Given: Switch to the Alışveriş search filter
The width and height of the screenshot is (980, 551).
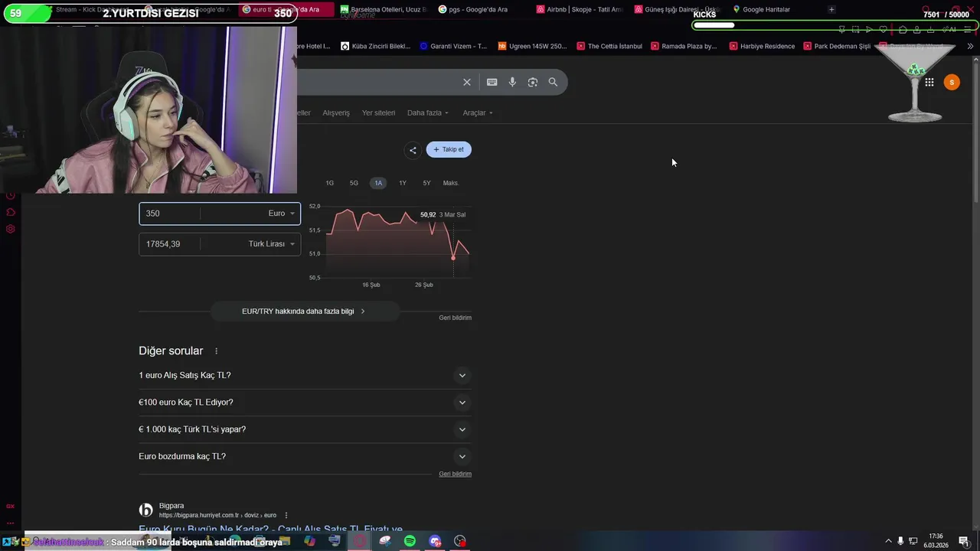Looking at the screenshot, I should 336,113.
